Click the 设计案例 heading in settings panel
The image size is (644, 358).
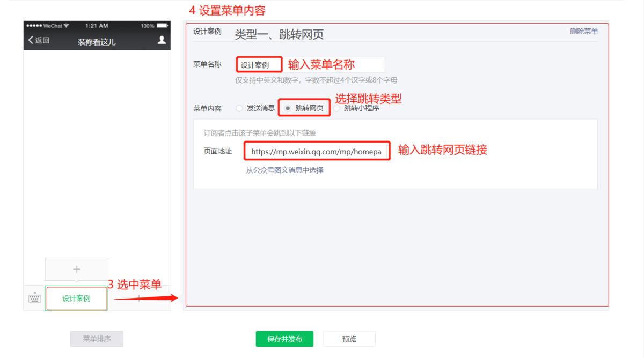(207, 32)
